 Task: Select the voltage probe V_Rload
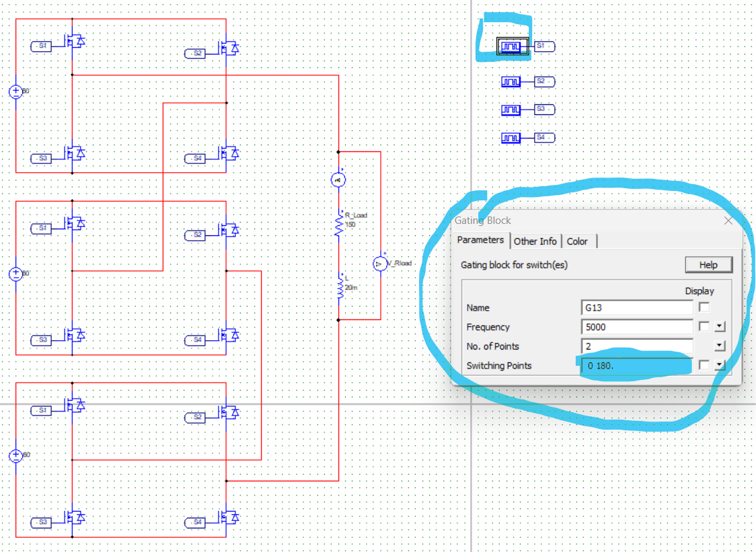pyautogui.click(x=379, y=263)
